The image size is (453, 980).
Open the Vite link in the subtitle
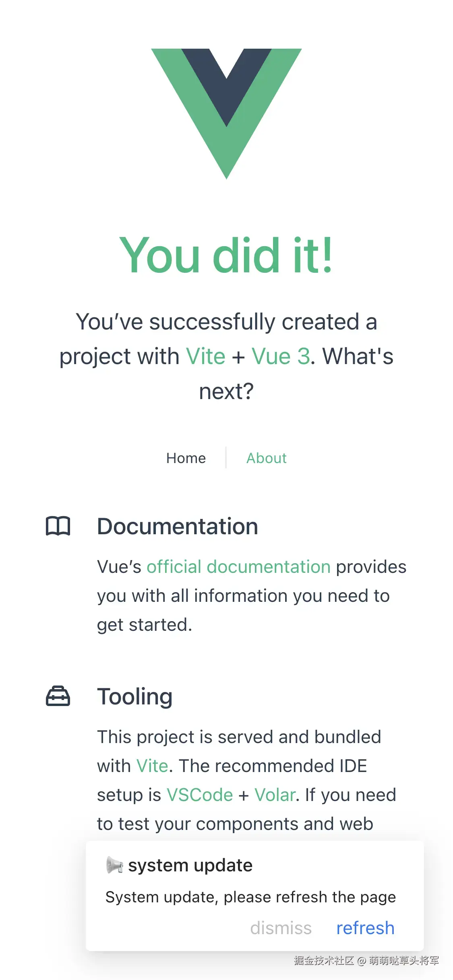point(205,356)
